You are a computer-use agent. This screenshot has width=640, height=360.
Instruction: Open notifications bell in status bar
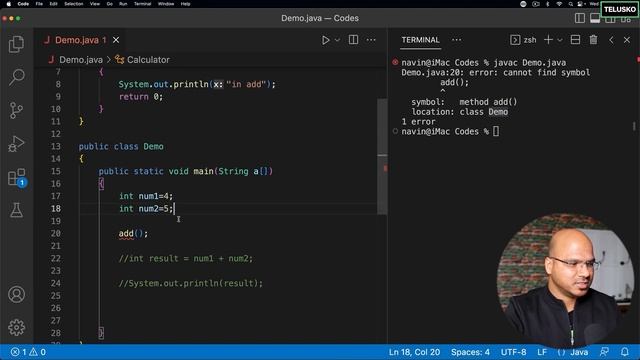coord(624,352)
